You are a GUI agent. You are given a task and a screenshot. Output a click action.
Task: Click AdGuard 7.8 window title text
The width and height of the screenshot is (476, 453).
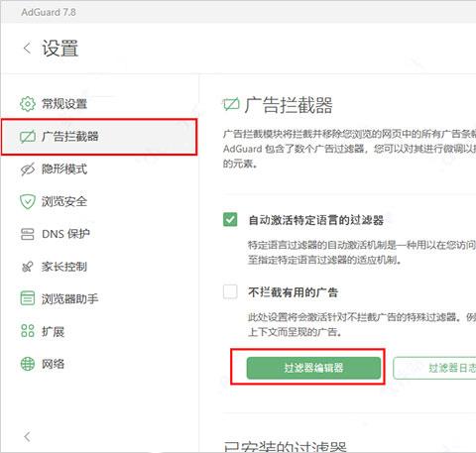(x=49, y=12)
